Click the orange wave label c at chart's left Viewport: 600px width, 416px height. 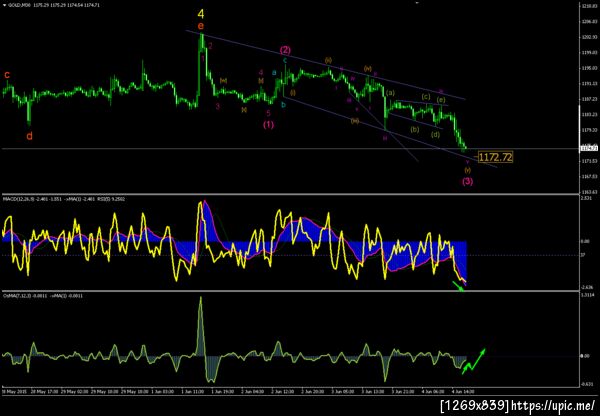(x=7, y=75)
